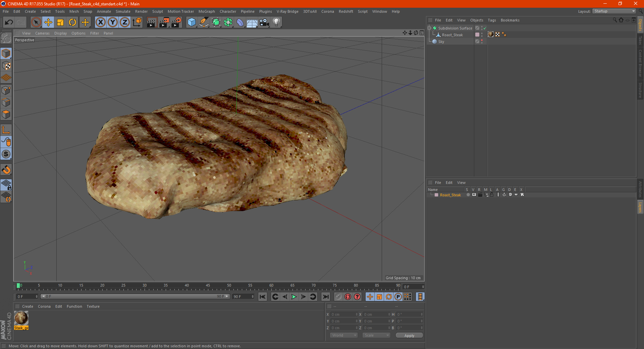The height and width of the screenshot is (349, 644).
Task: Click the Enable Axis L icon
Action: pos(6,130)
